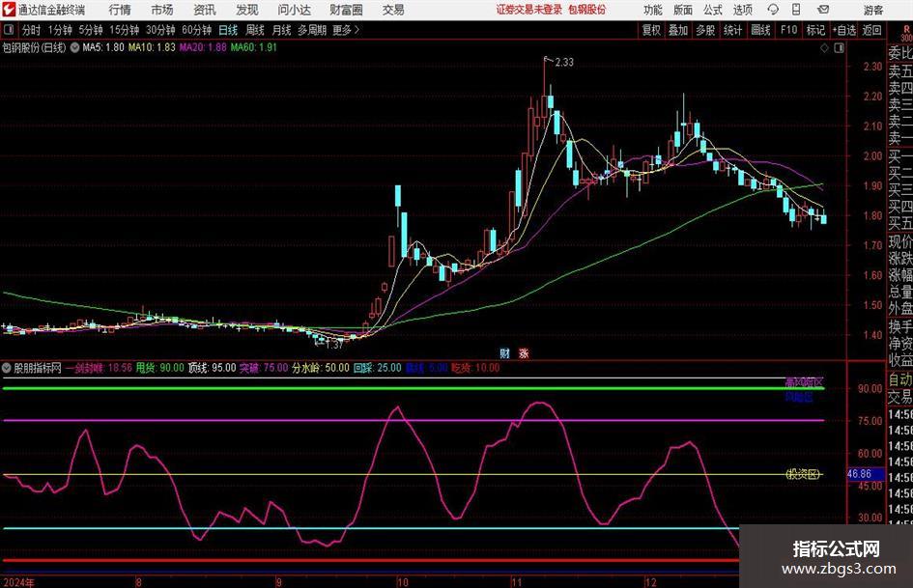The height and width of the screenshot is (588, 913).
Task: Click the 统计 statistics button
Action: click(x=733, y=30)
